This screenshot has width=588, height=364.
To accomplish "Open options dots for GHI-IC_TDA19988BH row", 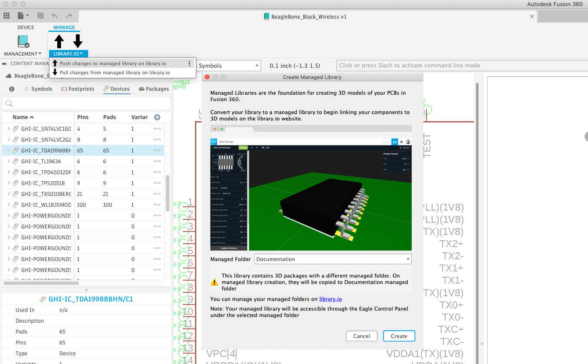I will [157, 151].
